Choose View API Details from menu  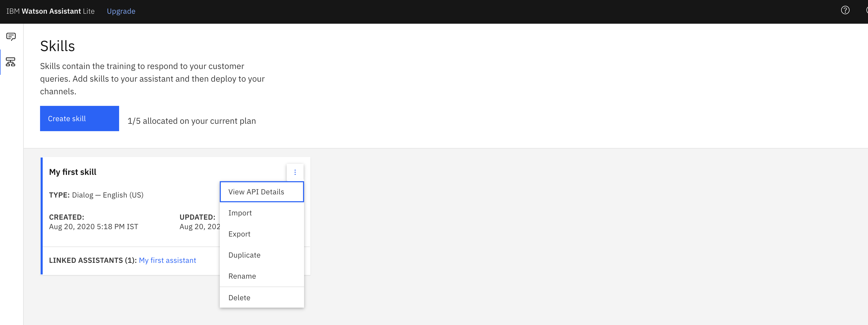[x=262, y=192]
